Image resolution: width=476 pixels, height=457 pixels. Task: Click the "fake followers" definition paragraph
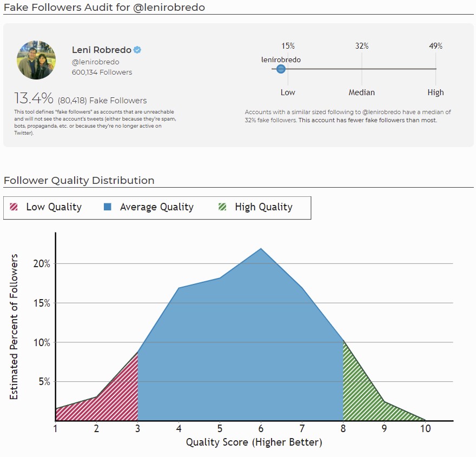(x=95, y=122)
